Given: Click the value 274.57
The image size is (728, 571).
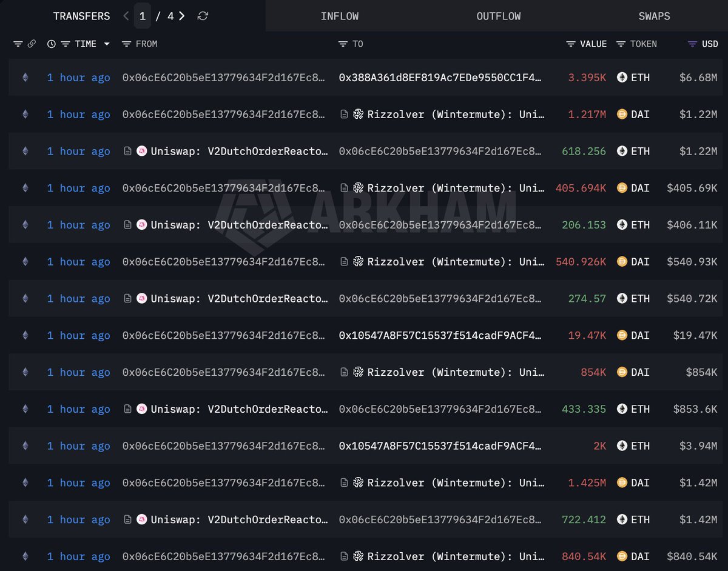Looking at the screenshot, I should [587, 298].
